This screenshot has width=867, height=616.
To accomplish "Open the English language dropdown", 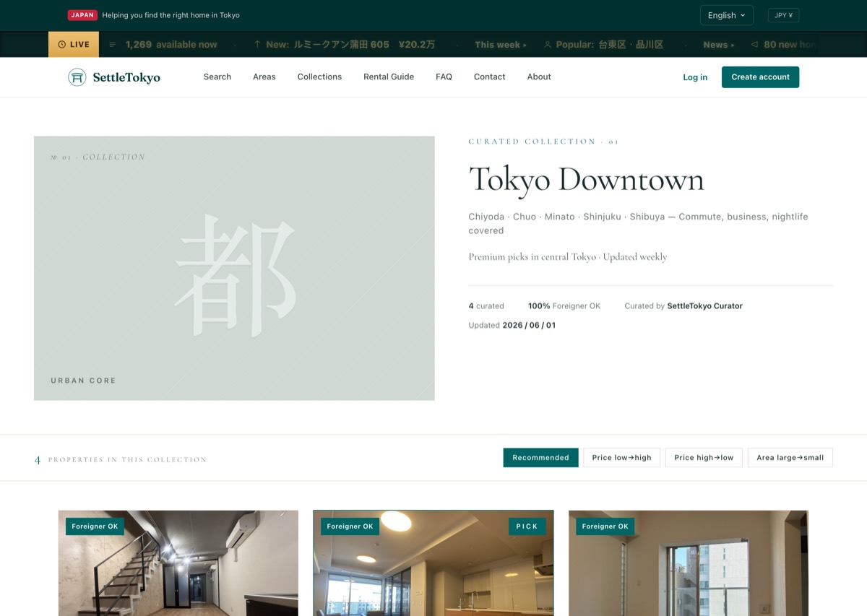I will pos(726,15).
